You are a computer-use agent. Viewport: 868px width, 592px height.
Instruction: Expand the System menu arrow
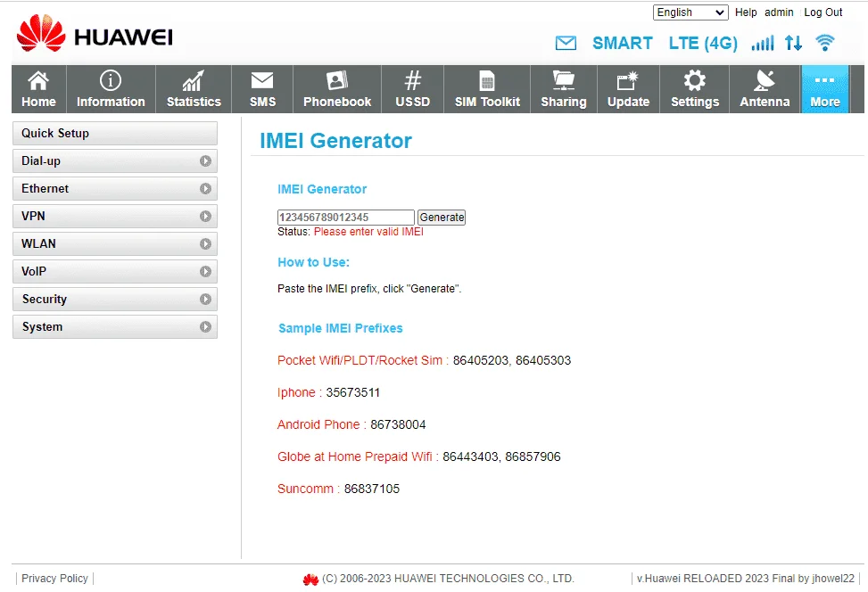click(x=205, y=327)
